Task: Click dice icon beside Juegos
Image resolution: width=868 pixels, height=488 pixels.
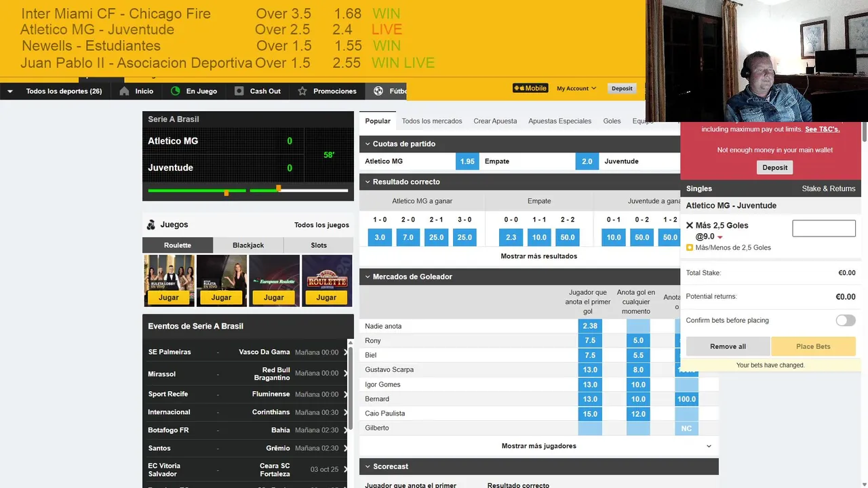Action: (151, 225)
